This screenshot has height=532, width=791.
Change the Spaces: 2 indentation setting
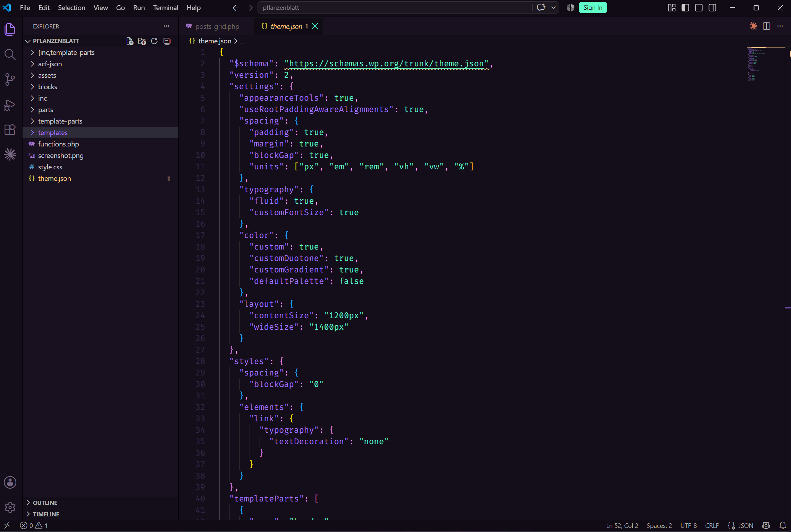tap(659, 525)
